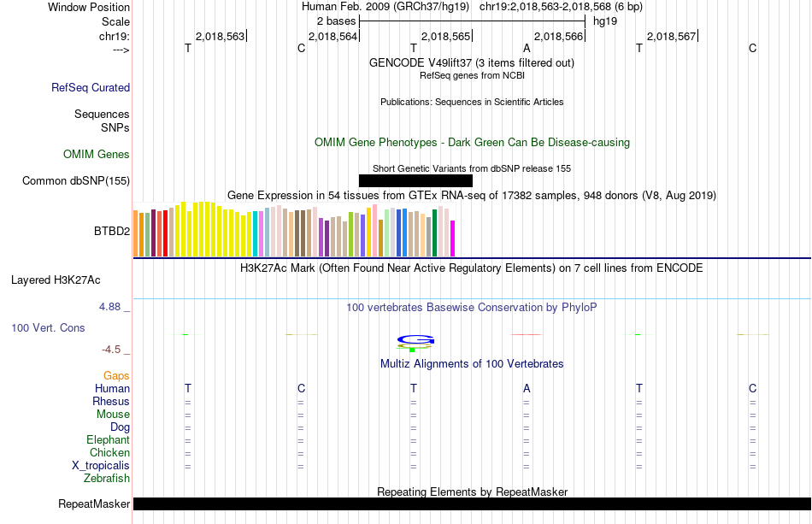Click 'RefSeq genes from NCBI' title
Image resolution: width=812 pixels, height=524 pixels.
tap(473, 75)
